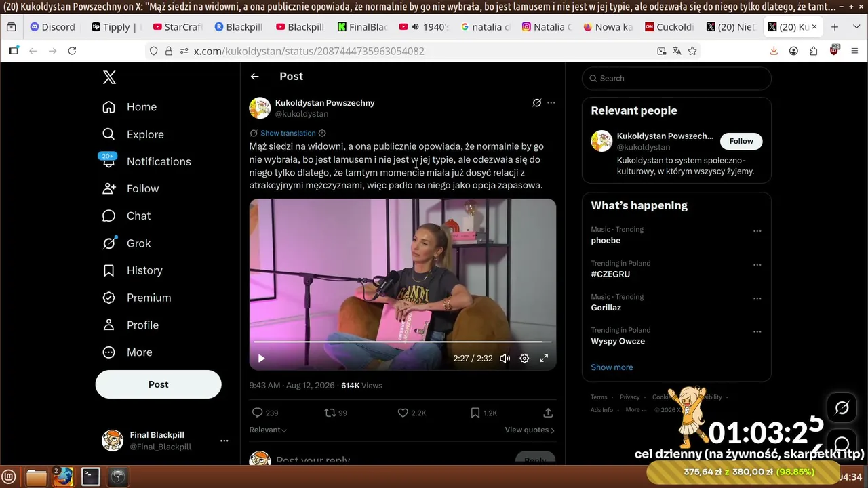Switch to the StarCraft browser tab

177,27
